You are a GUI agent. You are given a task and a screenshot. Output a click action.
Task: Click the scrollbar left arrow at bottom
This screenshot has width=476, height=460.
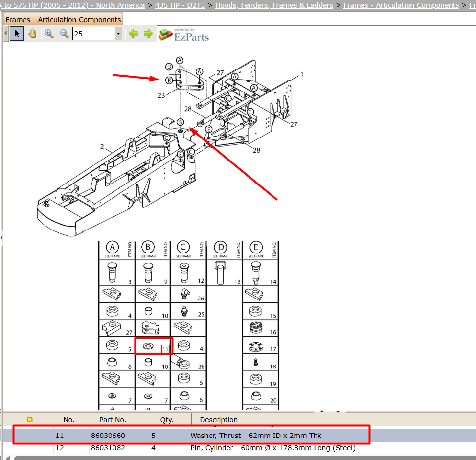[8, 458]
